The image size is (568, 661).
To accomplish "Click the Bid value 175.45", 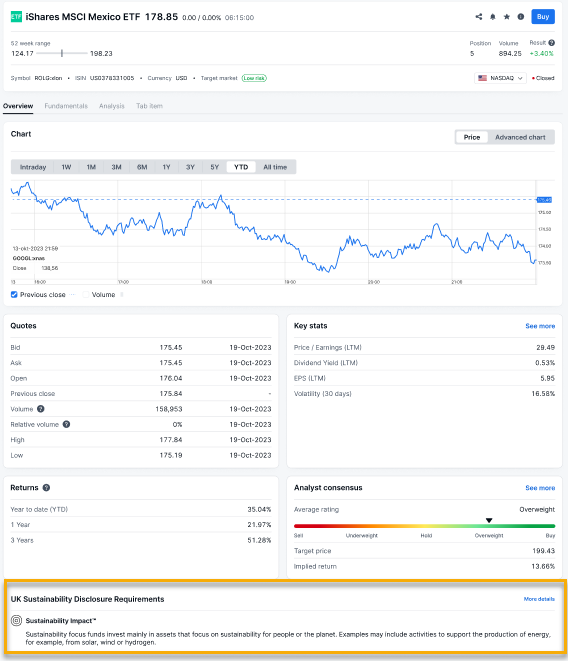I will point(171,347).
